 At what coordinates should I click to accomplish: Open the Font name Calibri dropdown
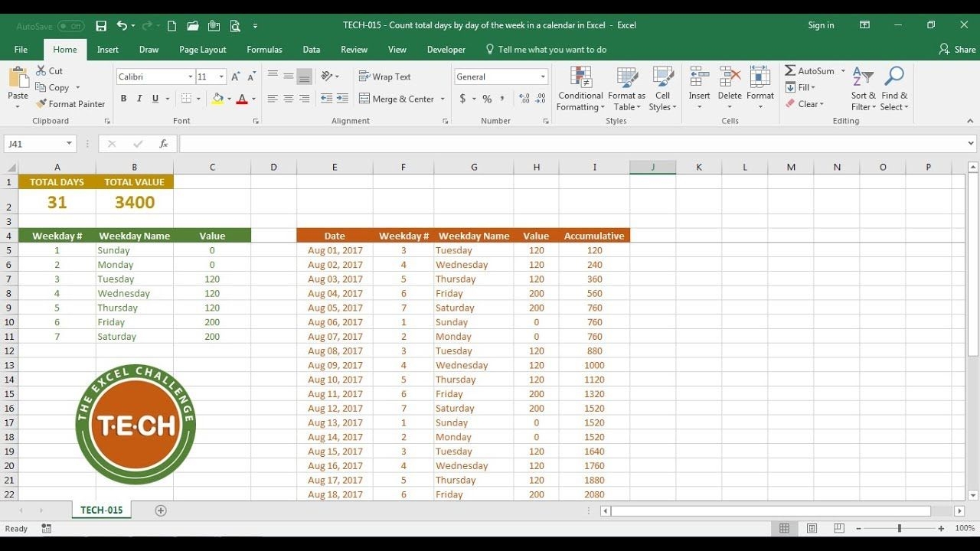click(x=191, y=77)
